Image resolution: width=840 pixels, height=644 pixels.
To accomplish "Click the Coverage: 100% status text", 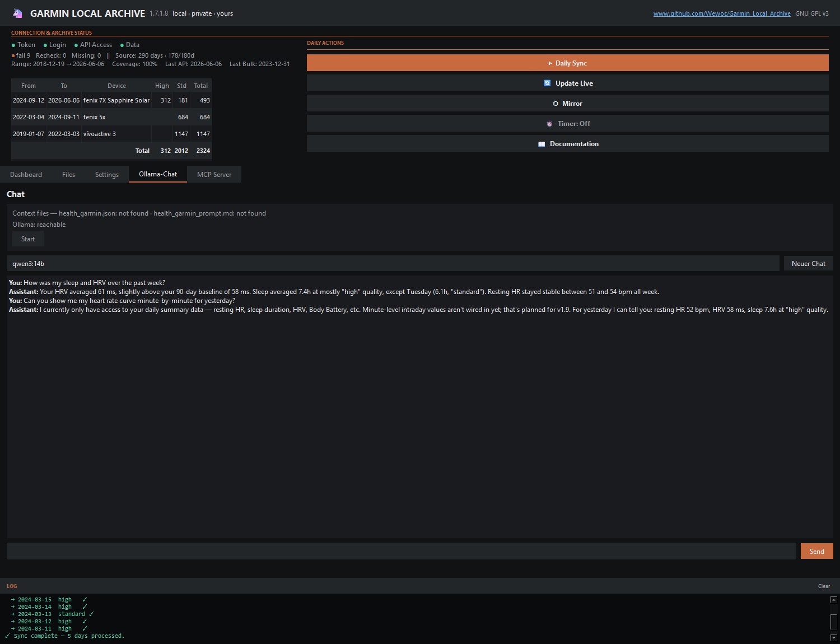I will pos(134,64).
